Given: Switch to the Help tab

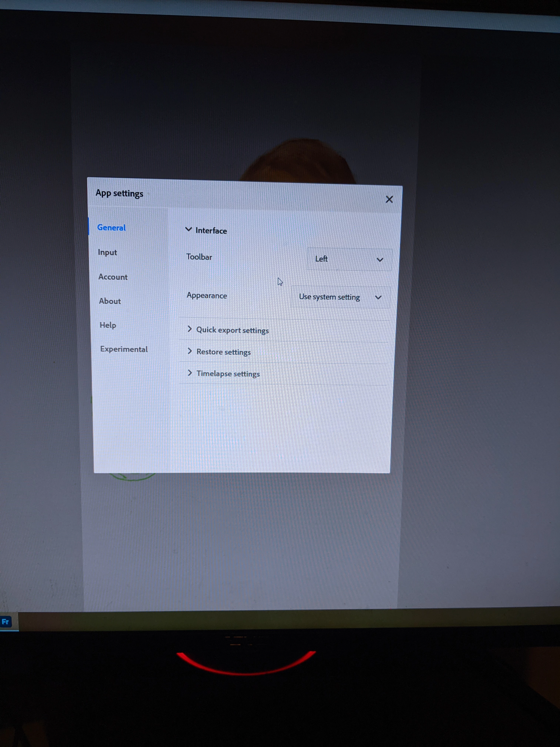Looking at the screenshot, I should click(x=108, y=325).
